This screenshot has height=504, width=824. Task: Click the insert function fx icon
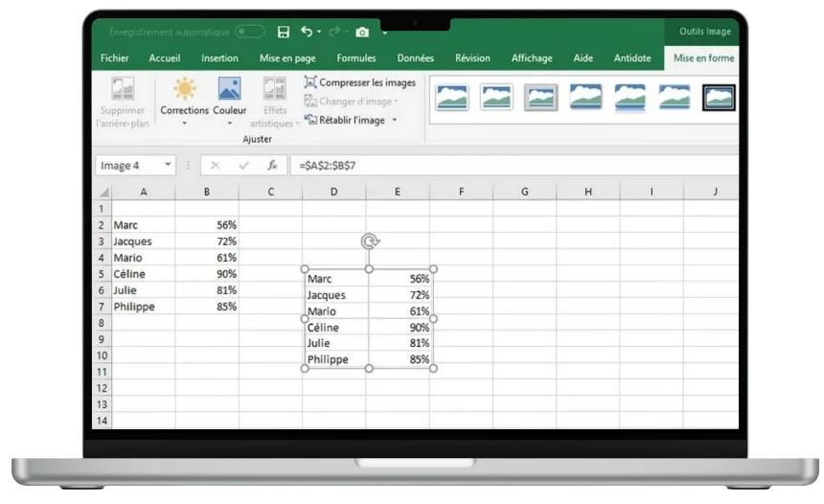click(x=272, y=166)
